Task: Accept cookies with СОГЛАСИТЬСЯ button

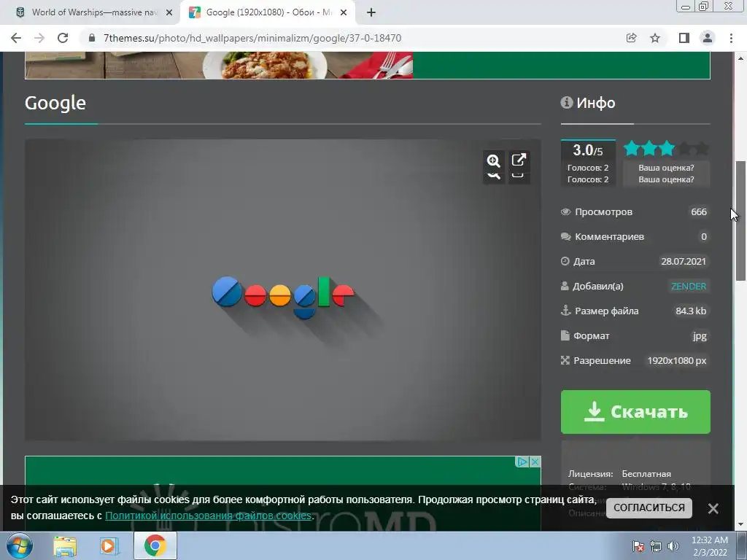Action: (x=649, y=507)
